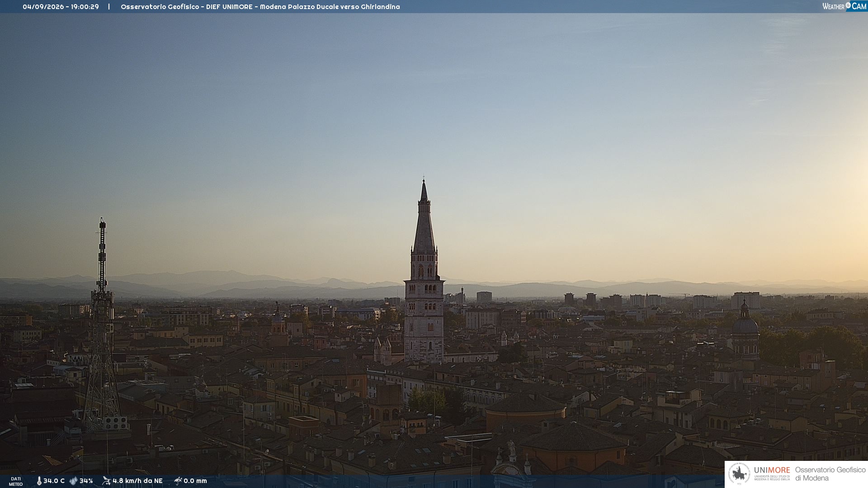
Task: Click the thermometer temperature icon
Action: pos(39,481)
